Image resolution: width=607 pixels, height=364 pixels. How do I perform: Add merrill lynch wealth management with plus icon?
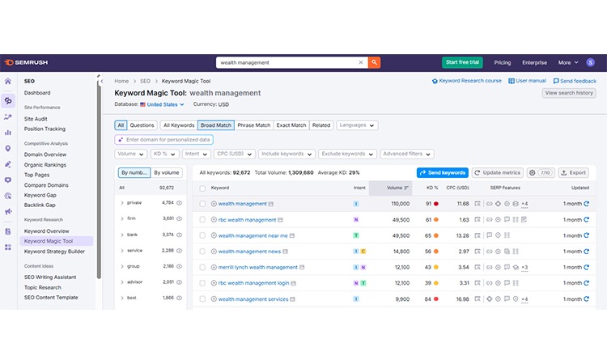214,267
